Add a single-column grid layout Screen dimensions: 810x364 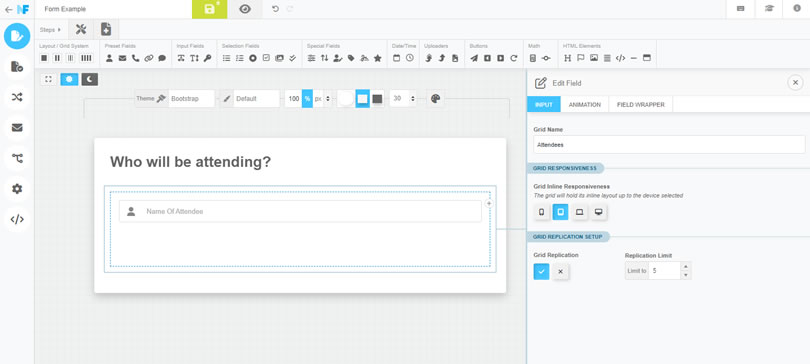tap(44, 58)
